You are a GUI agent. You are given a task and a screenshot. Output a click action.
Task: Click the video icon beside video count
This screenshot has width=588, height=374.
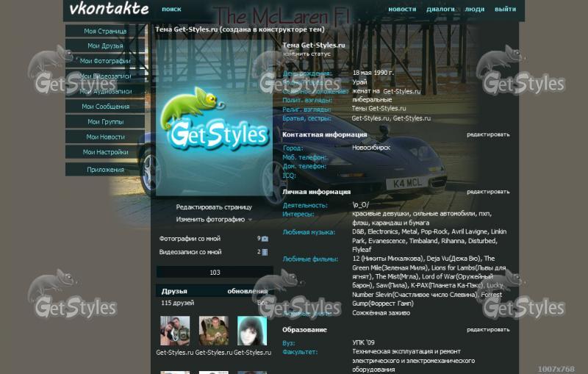click(265, 252)
